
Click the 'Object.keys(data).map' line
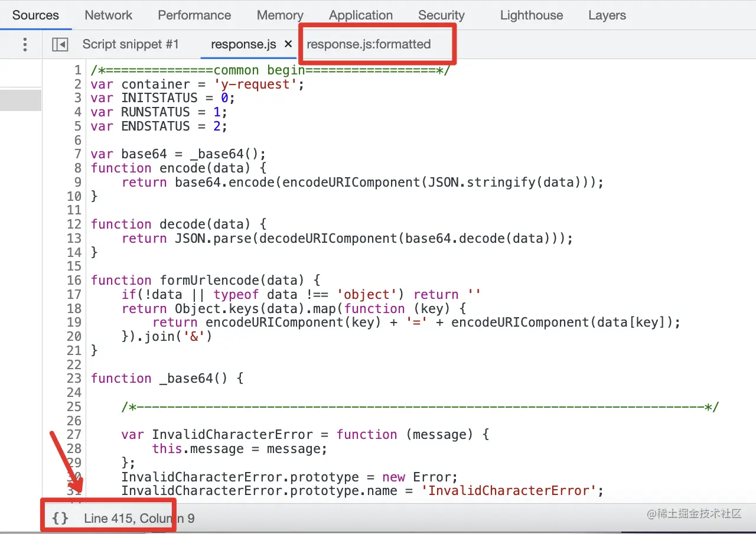[294, 309]
